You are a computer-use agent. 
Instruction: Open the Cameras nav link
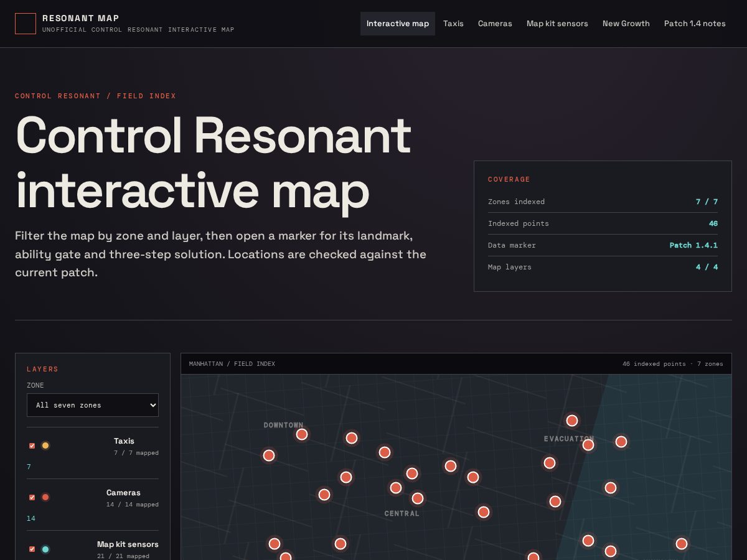pyautogui.click(x=495, y=24)
